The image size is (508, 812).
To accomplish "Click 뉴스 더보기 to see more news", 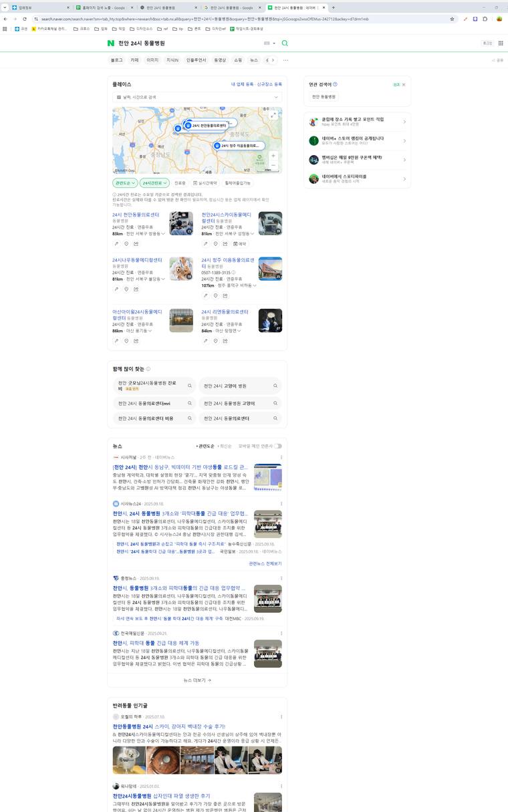I will click(197, 680).
